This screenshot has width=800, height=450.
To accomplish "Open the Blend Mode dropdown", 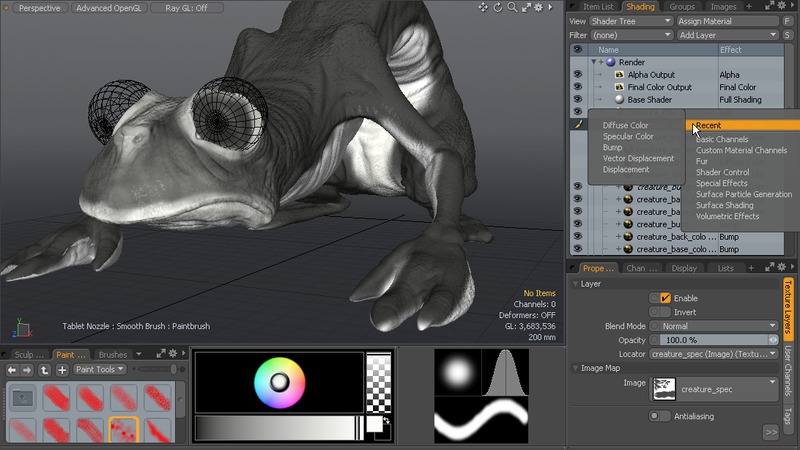I will (714, 326).
